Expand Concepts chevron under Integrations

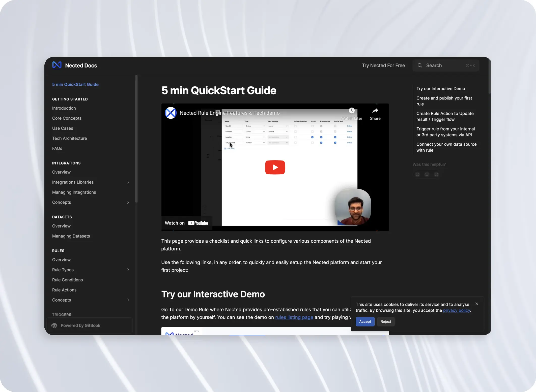point(128,202)
